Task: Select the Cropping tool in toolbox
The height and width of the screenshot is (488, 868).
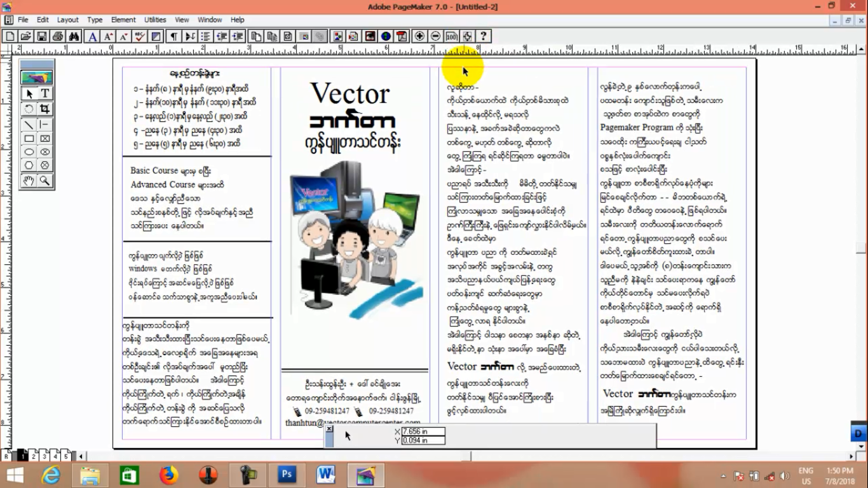Action: click(45, 109)
